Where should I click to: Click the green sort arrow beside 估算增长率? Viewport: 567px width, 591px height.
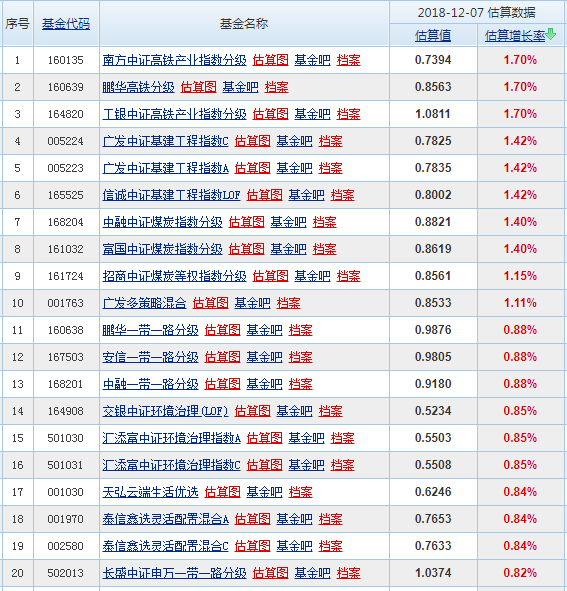551,34
